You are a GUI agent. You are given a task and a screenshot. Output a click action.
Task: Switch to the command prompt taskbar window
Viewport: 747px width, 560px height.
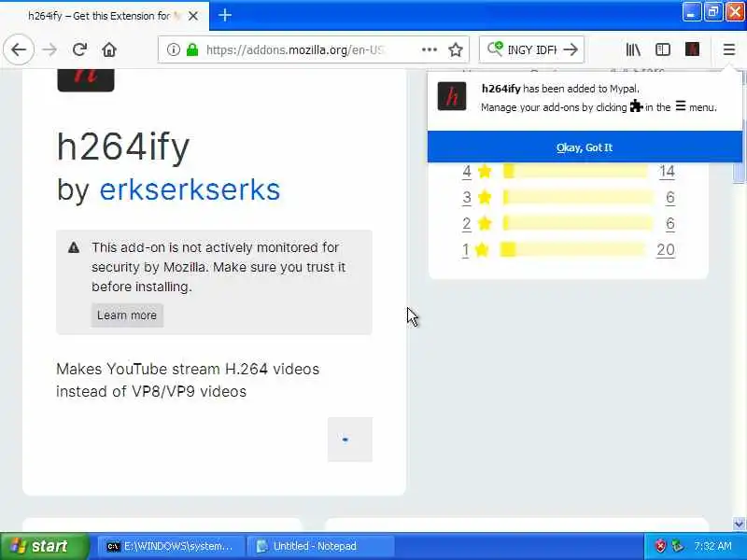coord(171,546)
